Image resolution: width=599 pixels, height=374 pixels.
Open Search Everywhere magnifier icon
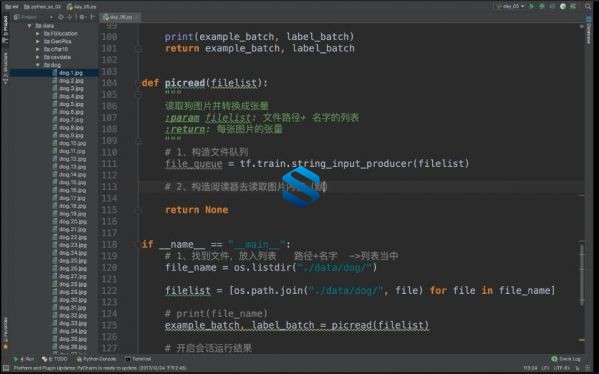click(588, 6)
